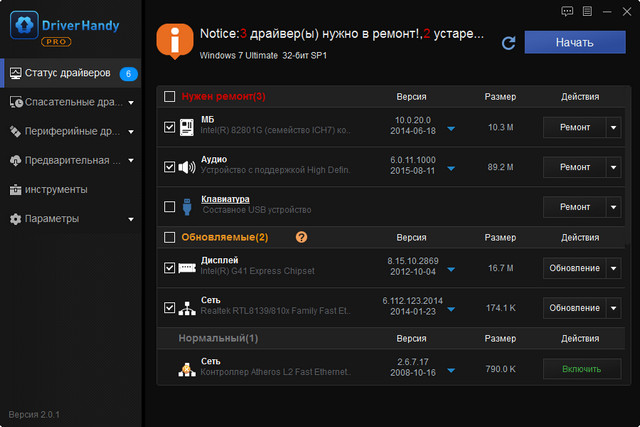Screen dimensions: 640x427
Task: Click Ремонт button for the МБ driver
Action: 574,127
